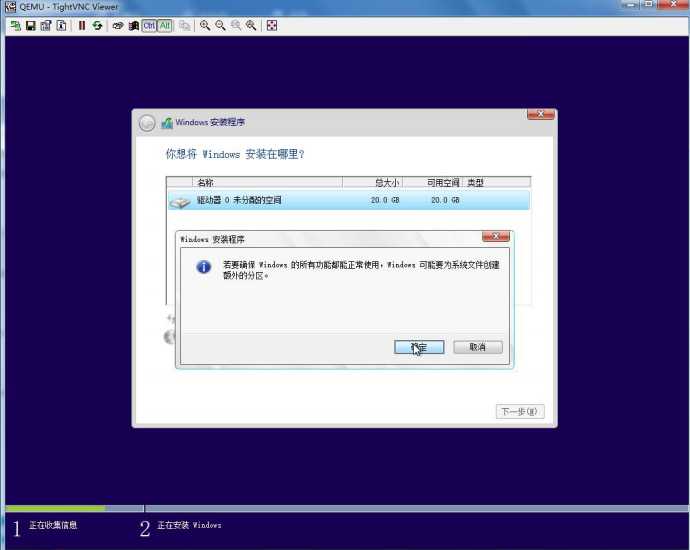
Task: Click the Save connection floppy disk icon
Action: [30, 26]
